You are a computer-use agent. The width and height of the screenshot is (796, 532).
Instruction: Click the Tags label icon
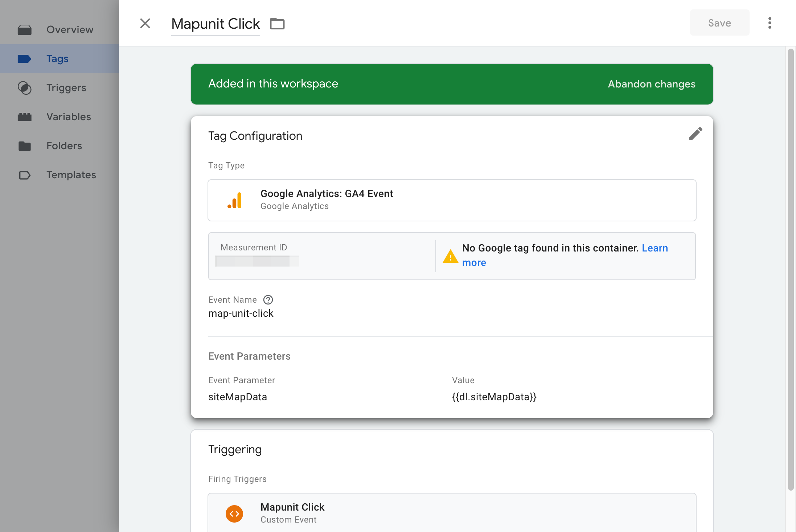point(24,59)
